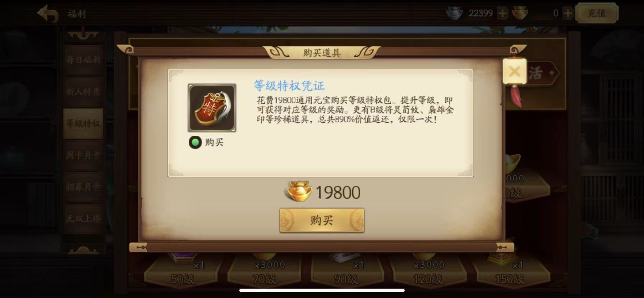Open the 无双上将 side tab
This screenshot has height=298, width=644.
tap(83, 218)
